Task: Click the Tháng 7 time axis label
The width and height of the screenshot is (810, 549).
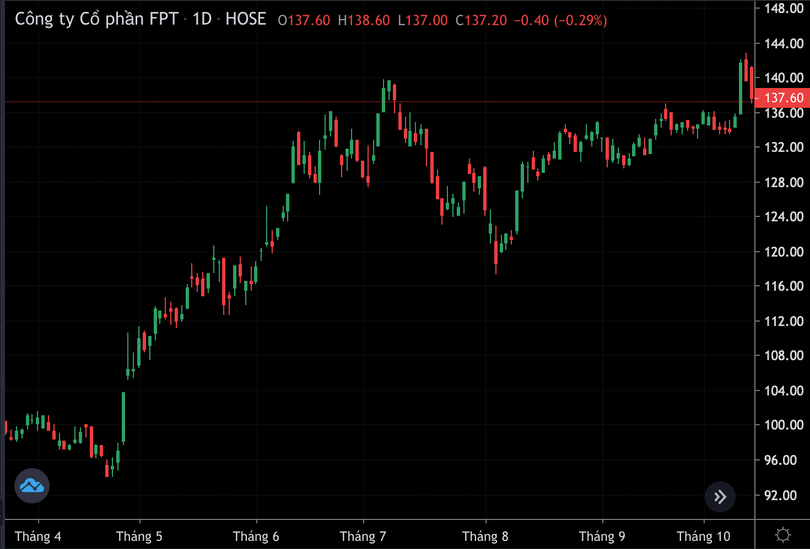Action: [x=363, y=536]
